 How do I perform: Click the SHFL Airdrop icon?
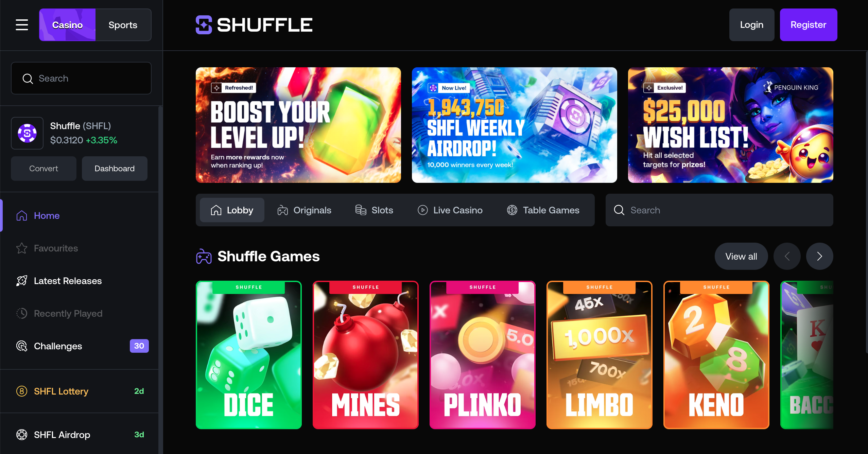tap(22, 435)
